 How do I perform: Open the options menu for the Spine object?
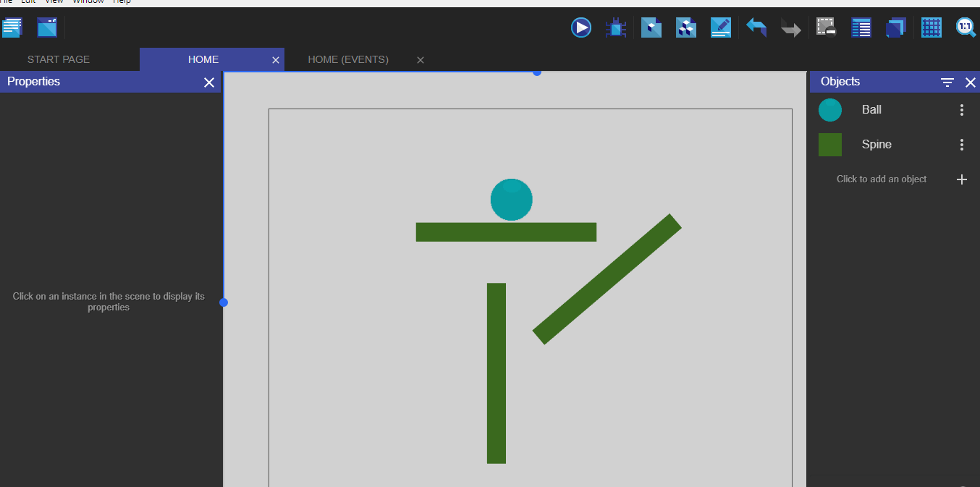click(961, 144)
